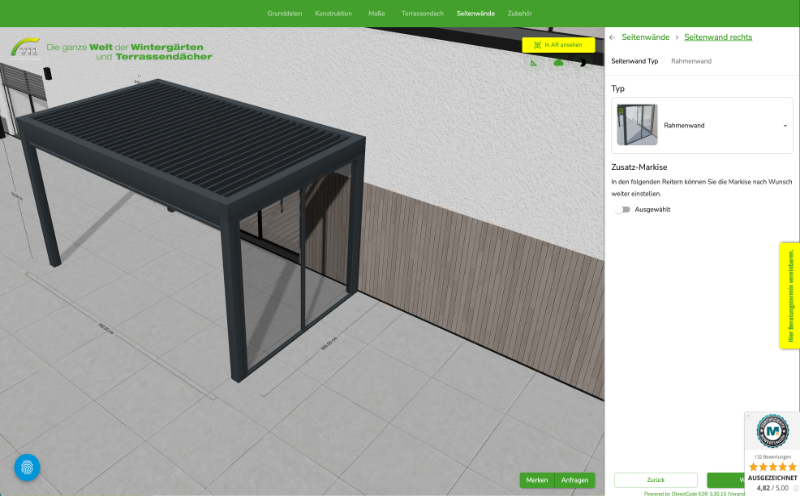Switch to the Konstruktion tab
This screenshot has height=497, width=800.
(333, 14)
